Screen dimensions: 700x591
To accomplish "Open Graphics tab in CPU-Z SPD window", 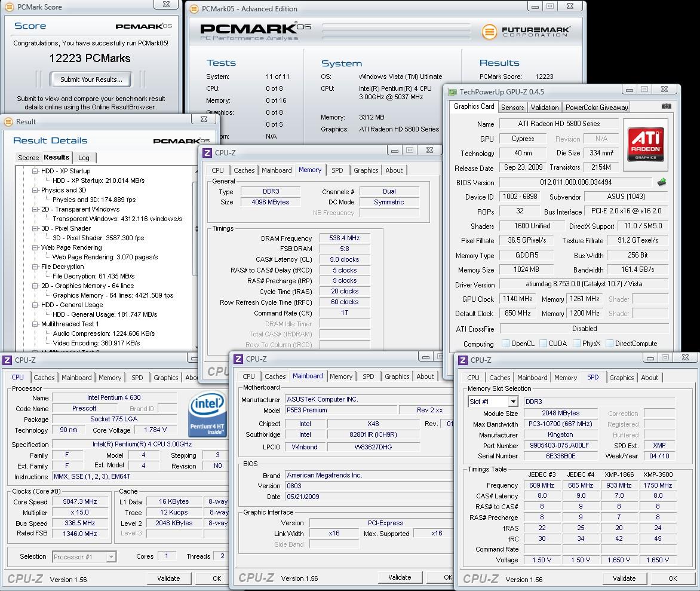I will click(621, 378).
